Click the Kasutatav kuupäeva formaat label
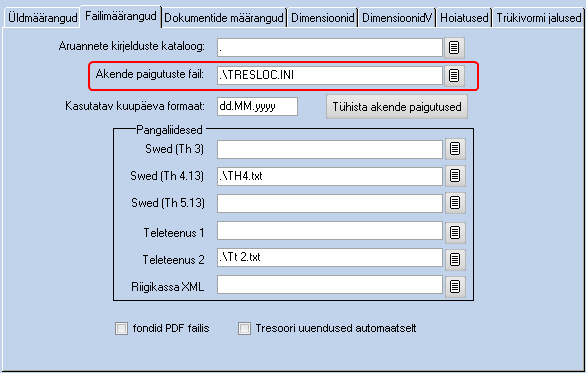 (x=135, y=106)
